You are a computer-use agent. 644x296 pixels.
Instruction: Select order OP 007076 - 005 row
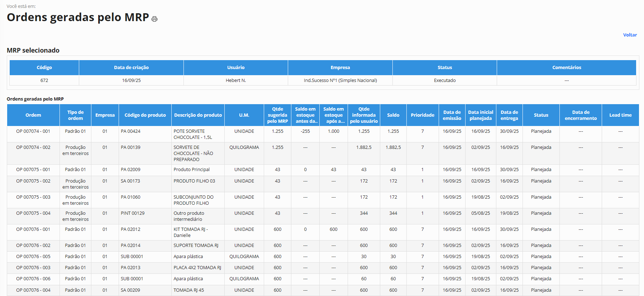coord(33,257)
